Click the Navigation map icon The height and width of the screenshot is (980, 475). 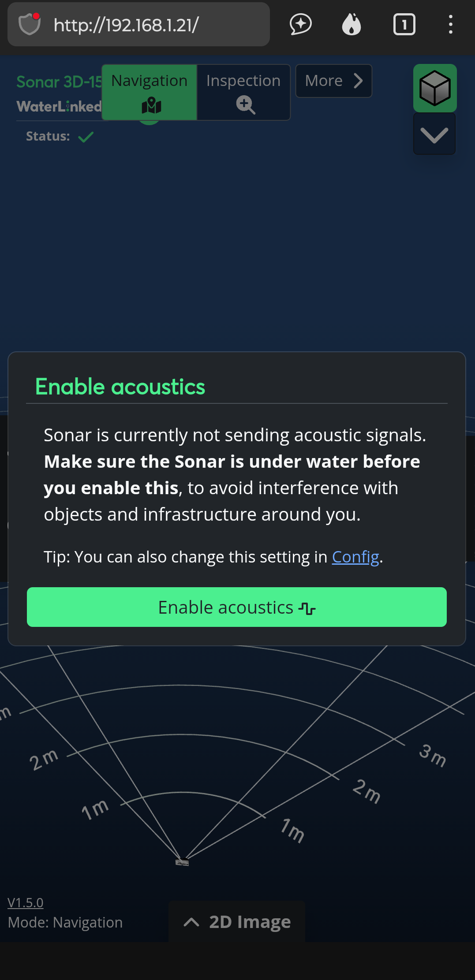[x=151, y=105]
